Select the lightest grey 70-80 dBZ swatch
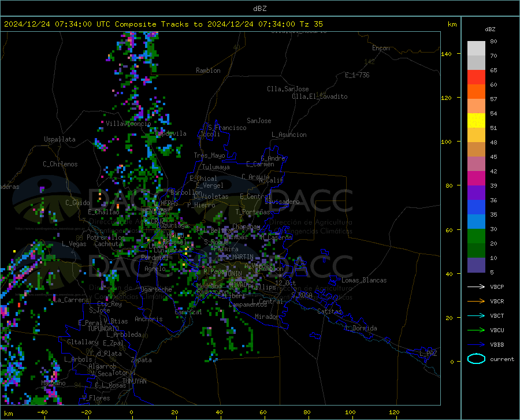This screenshot has height=420, width=520. tap(476, 49)
